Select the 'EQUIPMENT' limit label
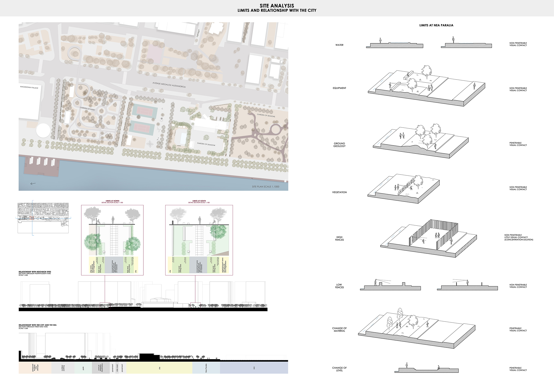This screenshot has width=554, height=392. tap(339, 88)
